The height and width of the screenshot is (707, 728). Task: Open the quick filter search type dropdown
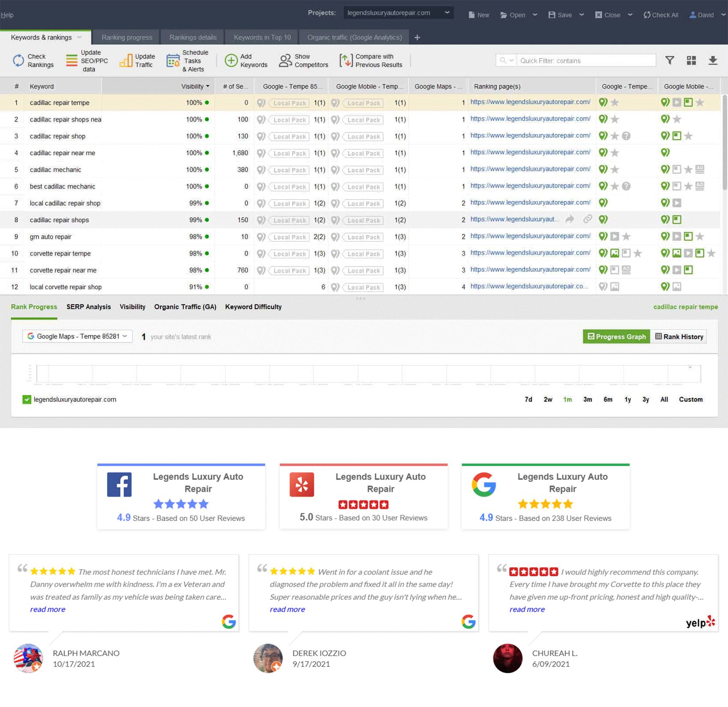506,60
